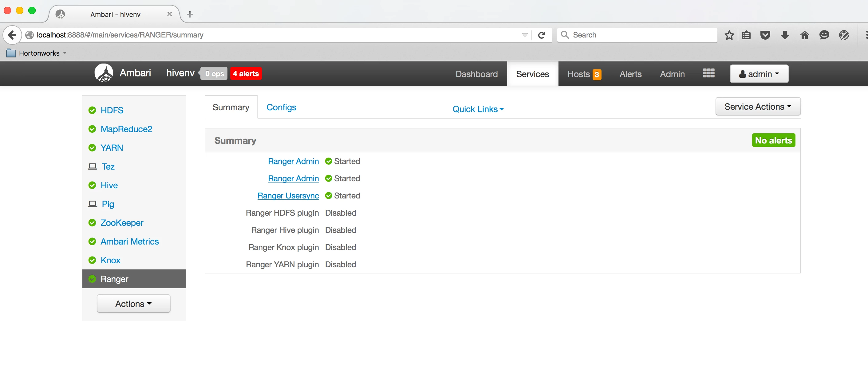Open the admin user dropdown
This screenshot has width=868, height=392.
click(759, 74)
